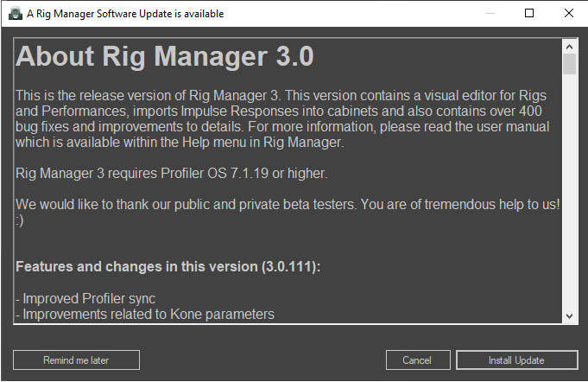Click the release version description paragraph

pos(282,119)
